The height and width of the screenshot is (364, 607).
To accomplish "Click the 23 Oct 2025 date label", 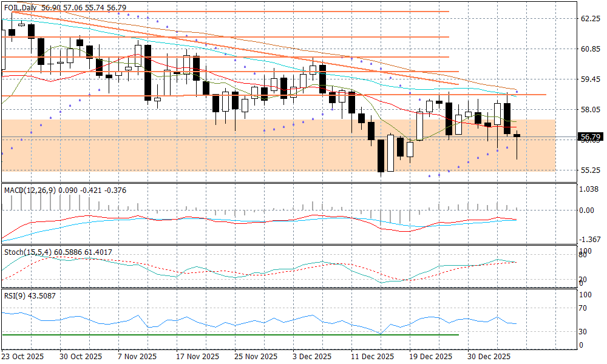I will 23,356.
